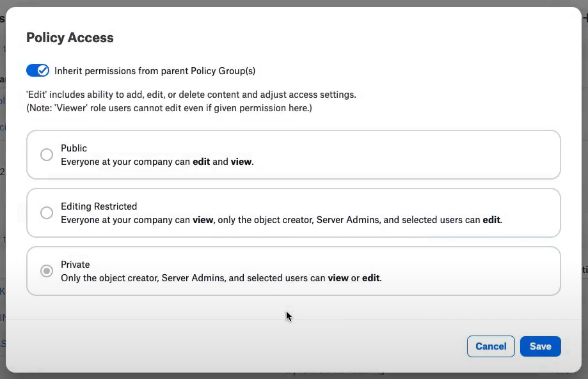The width and height of the screenshot is (588, 379).
Task: Click the checkmark icon inside the blue toggle
Action: (x=43, y=70)
